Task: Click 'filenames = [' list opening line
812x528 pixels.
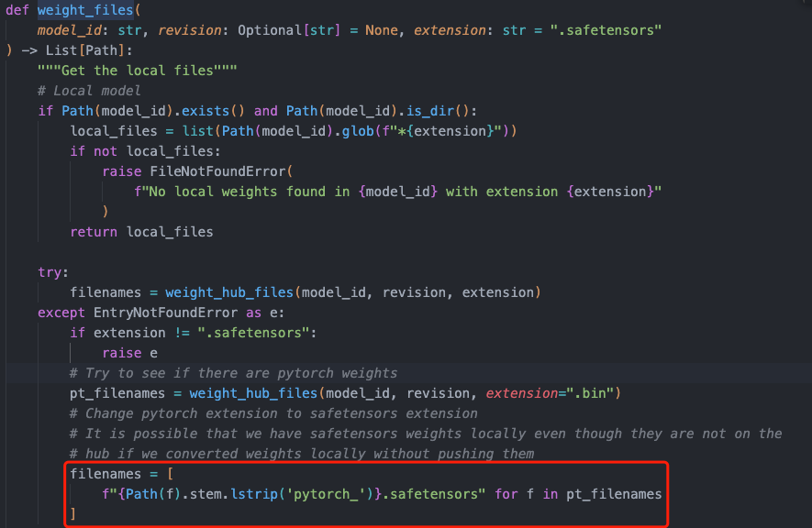Action: coord(122,474)
